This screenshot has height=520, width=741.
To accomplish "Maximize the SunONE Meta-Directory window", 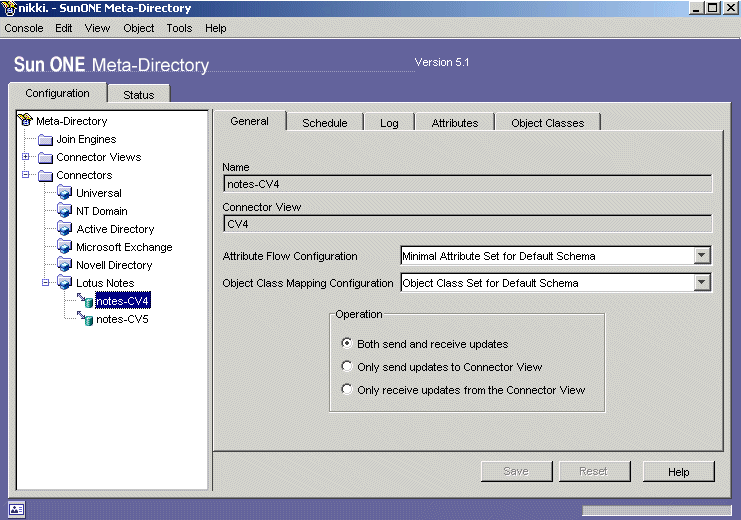I will click(x=713, y=8).
